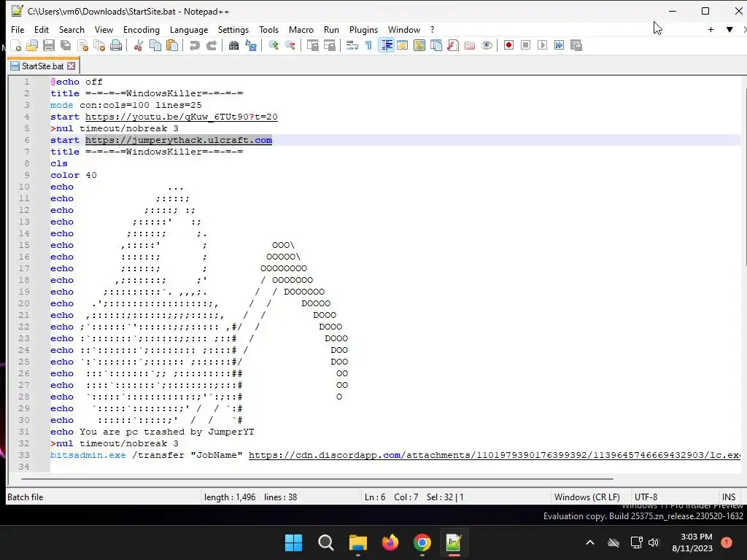This screenshot has width=747, height=560.
Task: Open the Run menu
Action: tap(332, 29)
